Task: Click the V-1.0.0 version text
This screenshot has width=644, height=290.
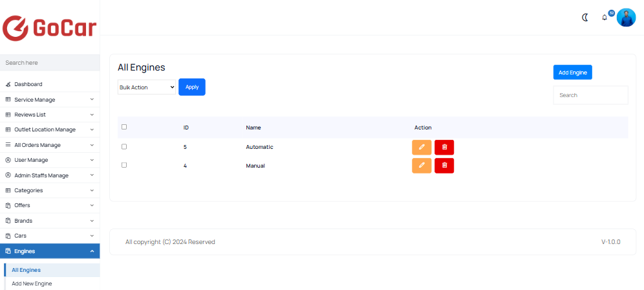Action: tap(611, 242)
